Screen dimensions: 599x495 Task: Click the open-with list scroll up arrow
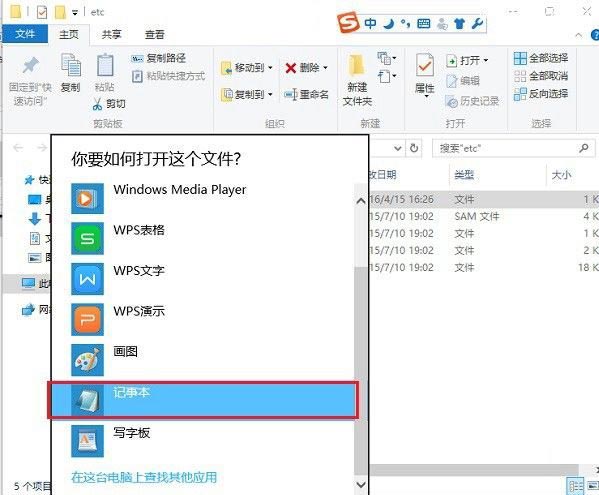coord(361,201)
